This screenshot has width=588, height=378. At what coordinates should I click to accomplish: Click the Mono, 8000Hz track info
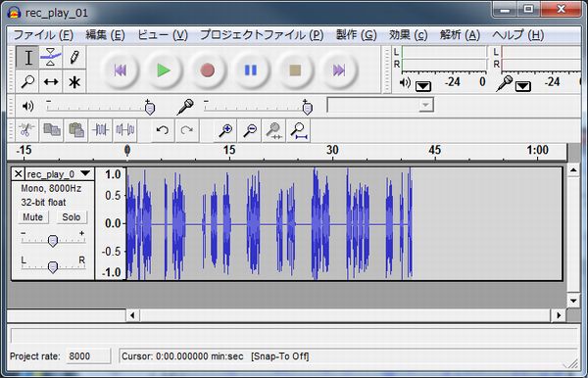(51, 188)
